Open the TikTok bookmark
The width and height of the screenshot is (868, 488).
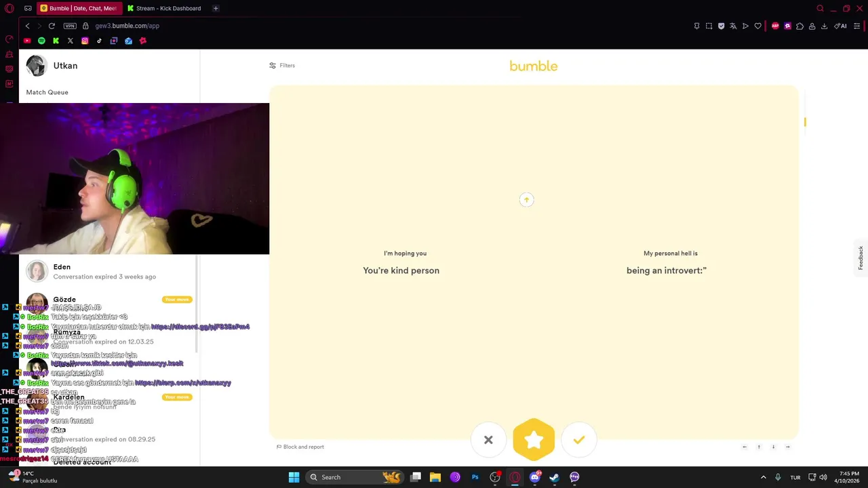99,41
